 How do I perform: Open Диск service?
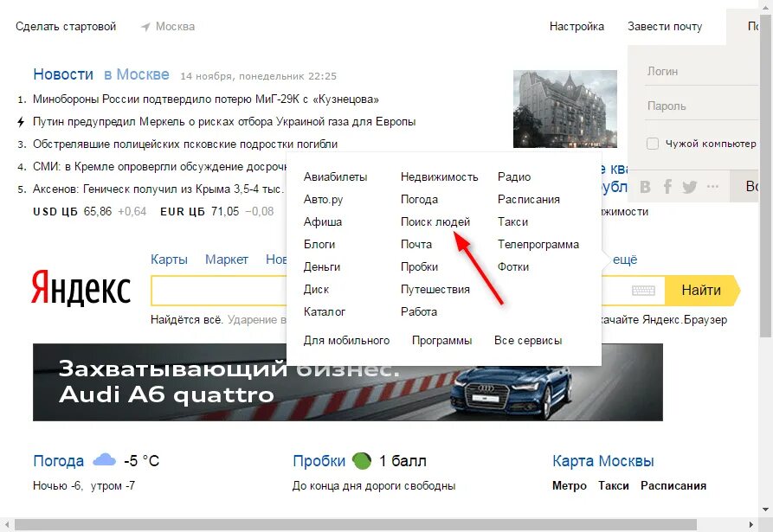[x=316, y=289]
